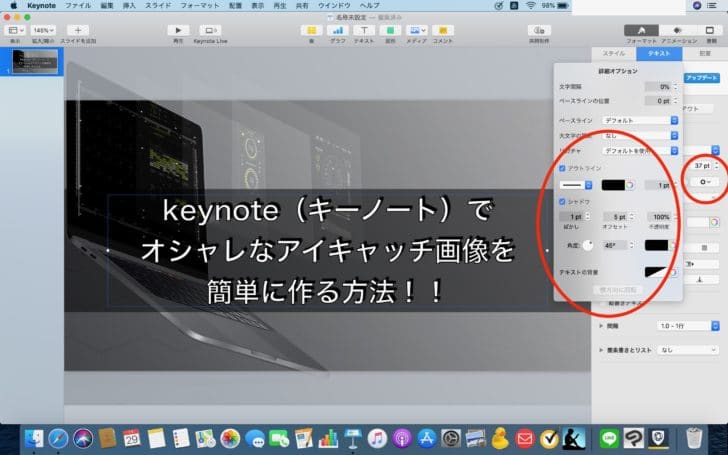
Task: Open the outline color wheel picker
Action: click(630, 185)
